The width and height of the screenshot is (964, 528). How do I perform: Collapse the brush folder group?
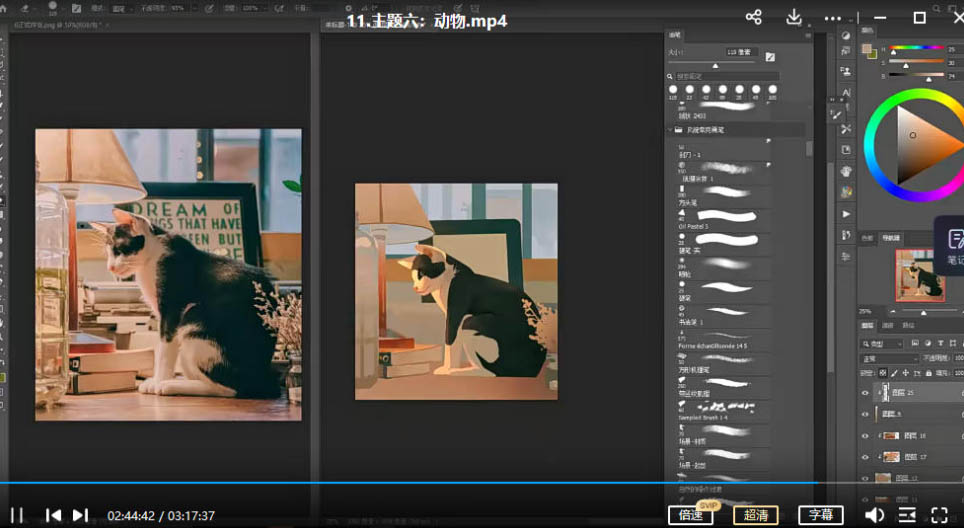[x=670, y=130]
